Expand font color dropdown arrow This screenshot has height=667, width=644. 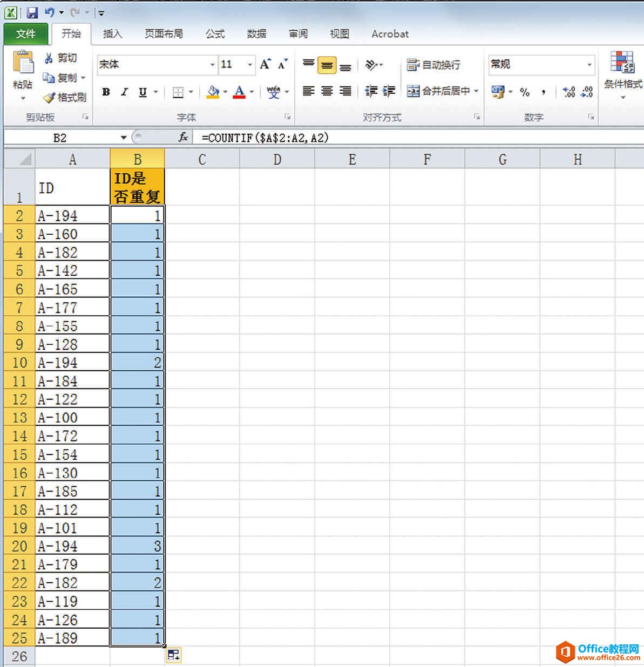click(252, 92)
